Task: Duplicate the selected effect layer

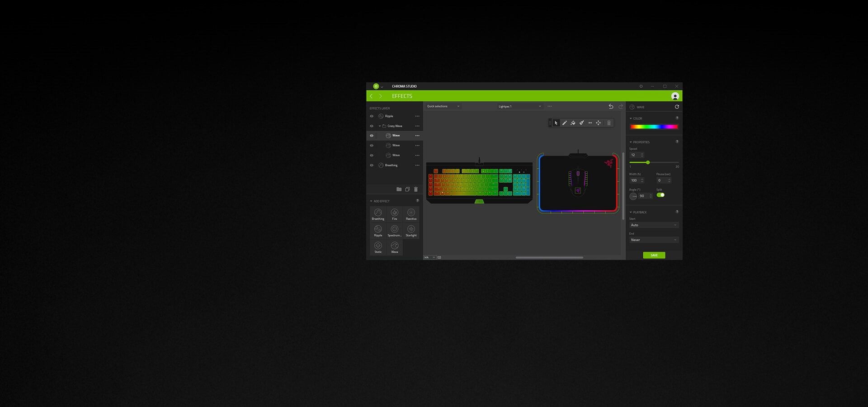Action: tap(407, 189)
